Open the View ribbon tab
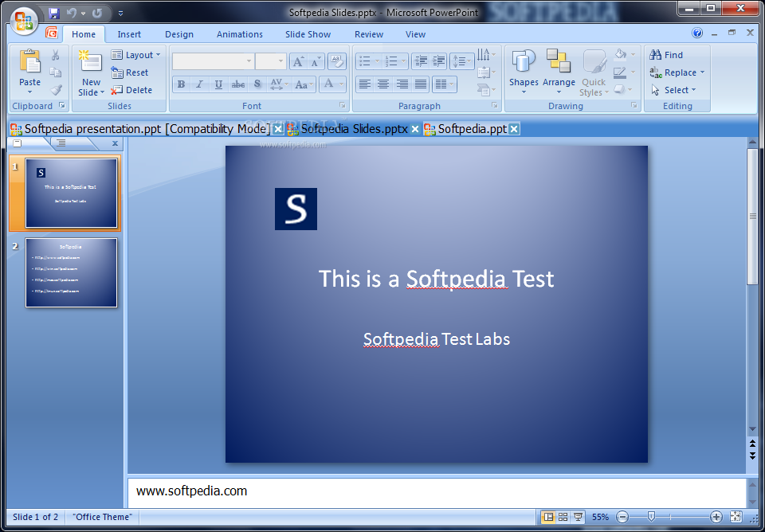 click(415, 34)
